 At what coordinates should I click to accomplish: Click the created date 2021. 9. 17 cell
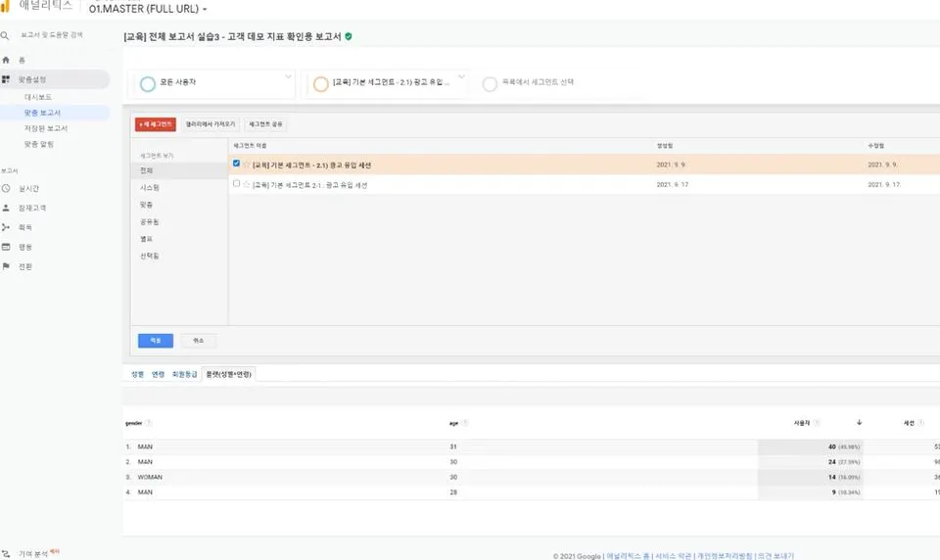[672, 185]
